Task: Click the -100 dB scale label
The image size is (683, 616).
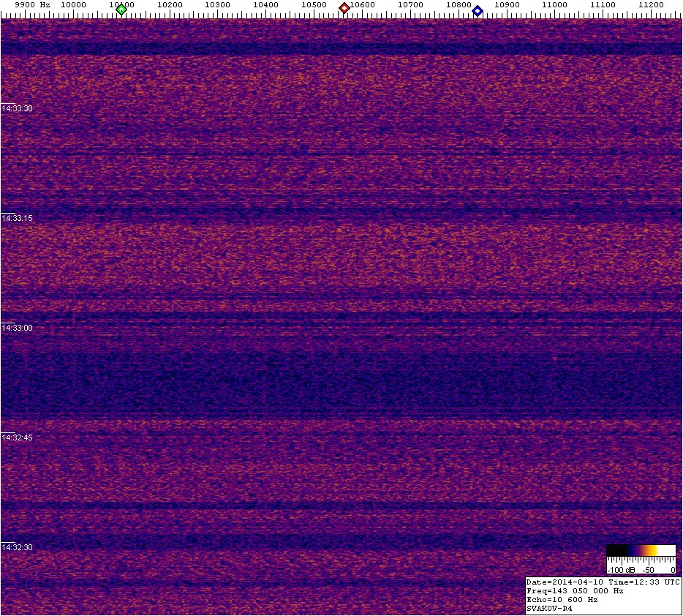Action: [619, 569]
